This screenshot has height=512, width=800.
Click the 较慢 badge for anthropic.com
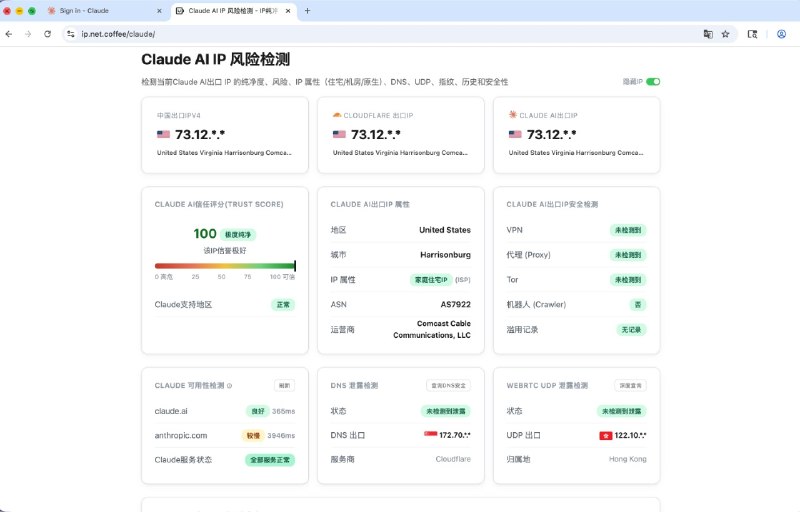[253, 436]
